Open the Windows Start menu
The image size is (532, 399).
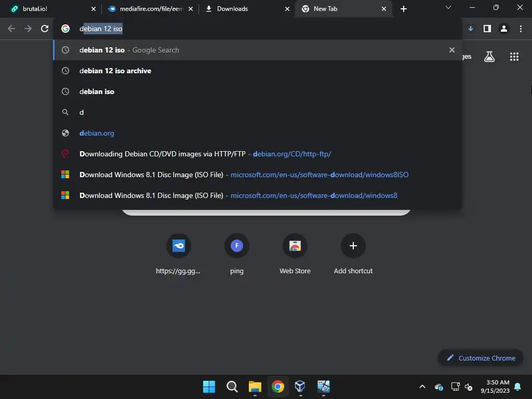209,387
